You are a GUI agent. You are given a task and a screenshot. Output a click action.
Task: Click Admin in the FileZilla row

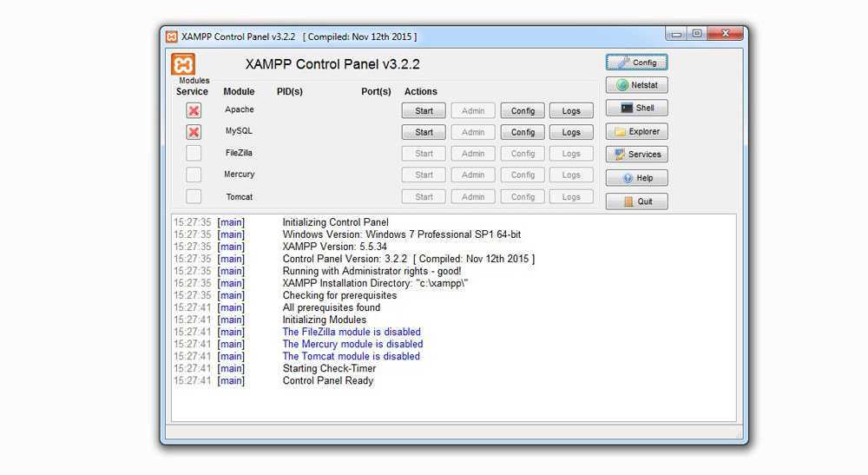(473, 154)
